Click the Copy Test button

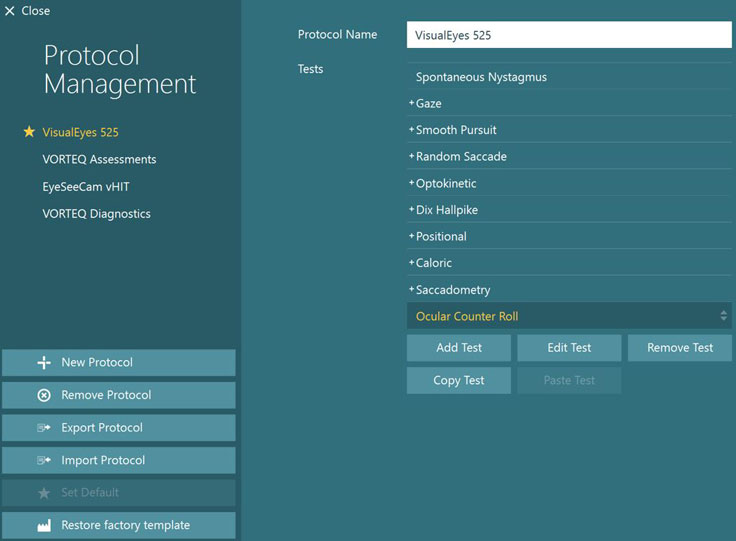click(459, 380)
